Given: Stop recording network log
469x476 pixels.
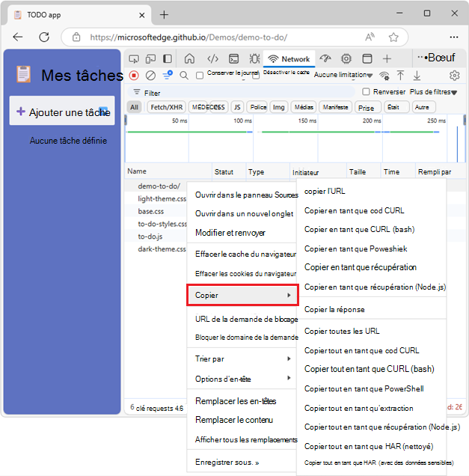Looking at the screenshot, I should pyautogui.click(x=134, y=76).
